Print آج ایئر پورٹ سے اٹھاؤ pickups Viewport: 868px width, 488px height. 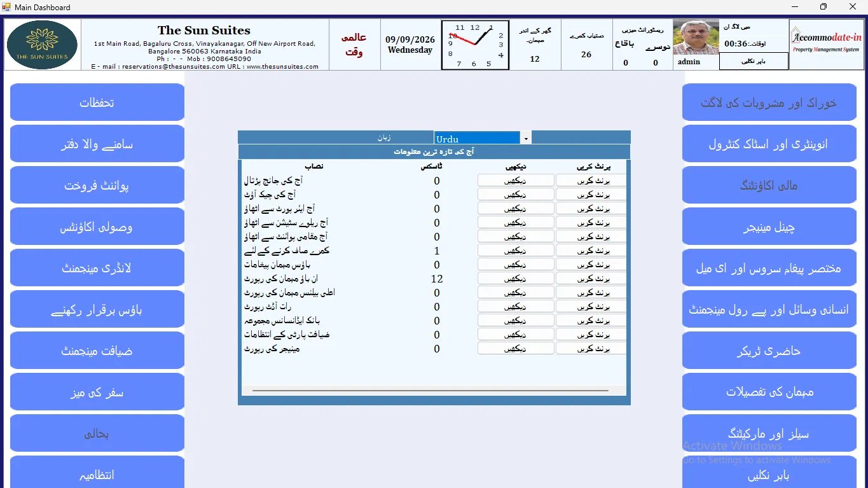coord(591,209)
